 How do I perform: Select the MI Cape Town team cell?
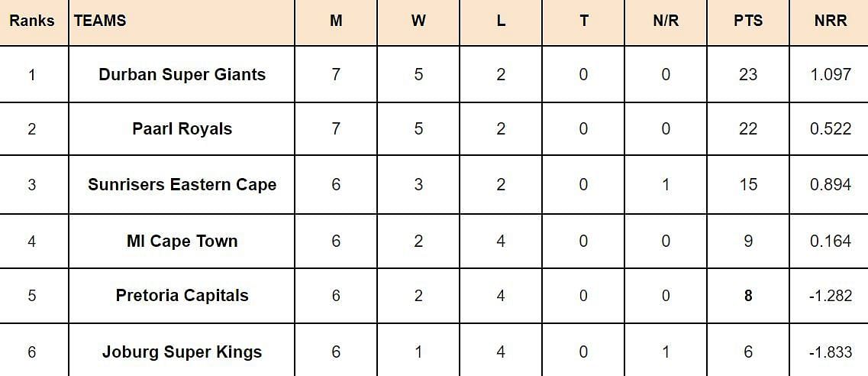[182, 241]
